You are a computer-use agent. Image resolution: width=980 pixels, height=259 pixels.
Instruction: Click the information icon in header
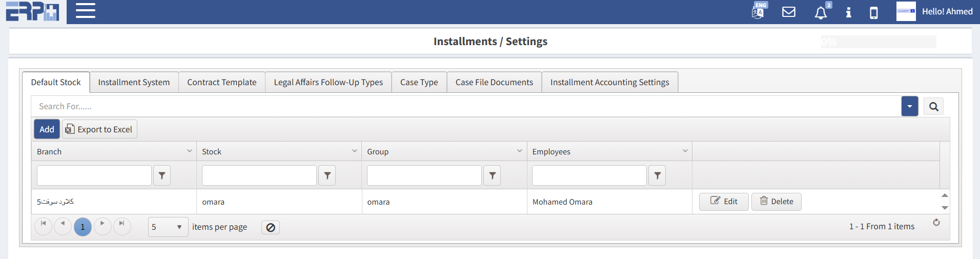click(x=848, y=12)
